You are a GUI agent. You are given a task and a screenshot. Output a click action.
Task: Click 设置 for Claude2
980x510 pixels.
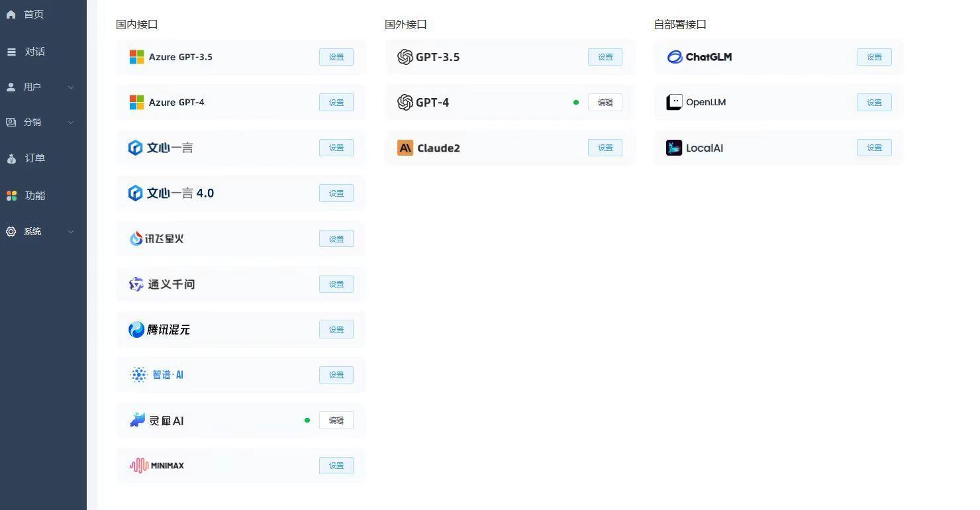click(605, 148)
